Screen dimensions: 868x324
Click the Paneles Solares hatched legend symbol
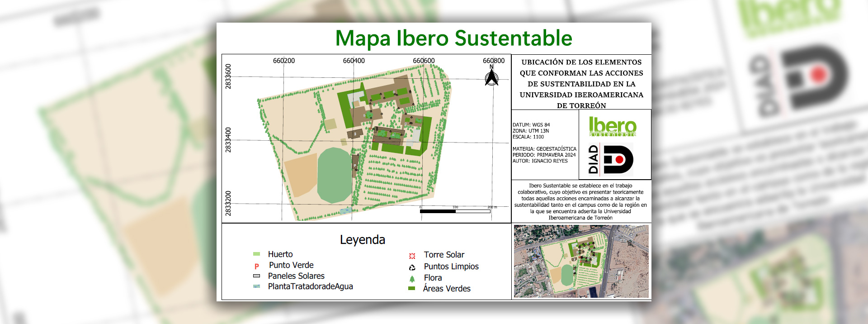pos(257,276)
